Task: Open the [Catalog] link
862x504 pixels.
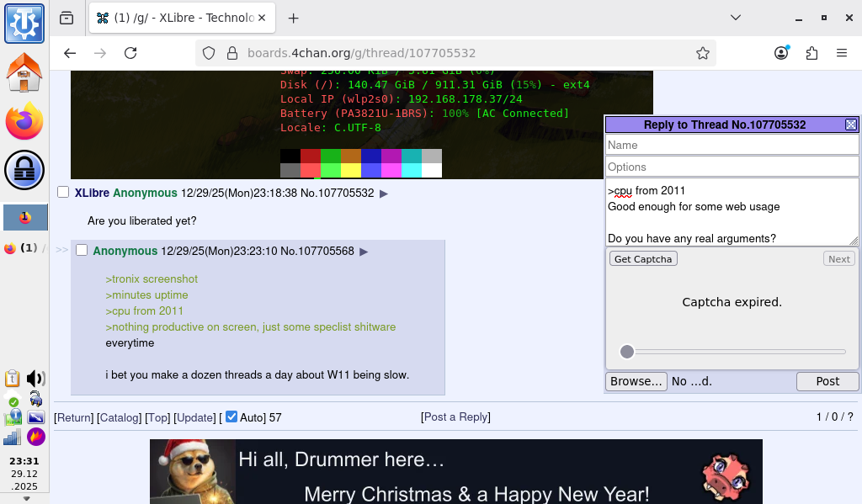Action: pyautogui.click(x=120, y=417)
